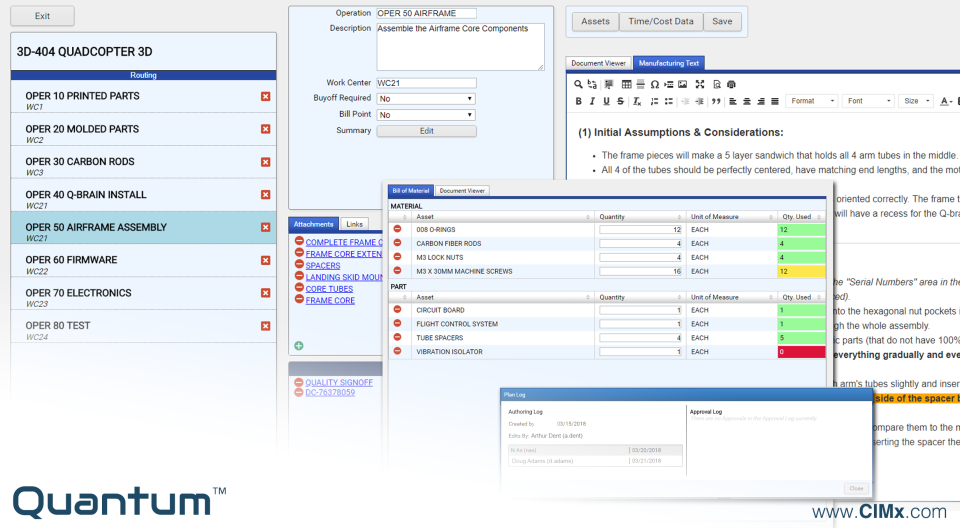Click the Assets button
960x528 pixels.
coord(595,21)
